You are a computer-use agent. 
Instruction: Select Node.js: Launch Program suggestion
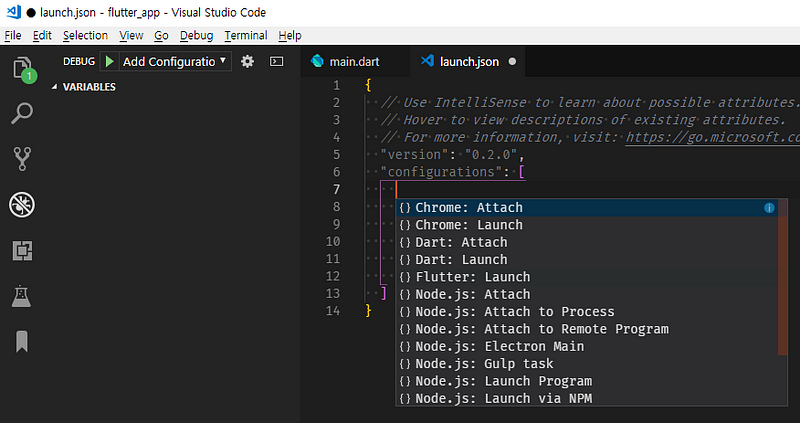(587, 381)
